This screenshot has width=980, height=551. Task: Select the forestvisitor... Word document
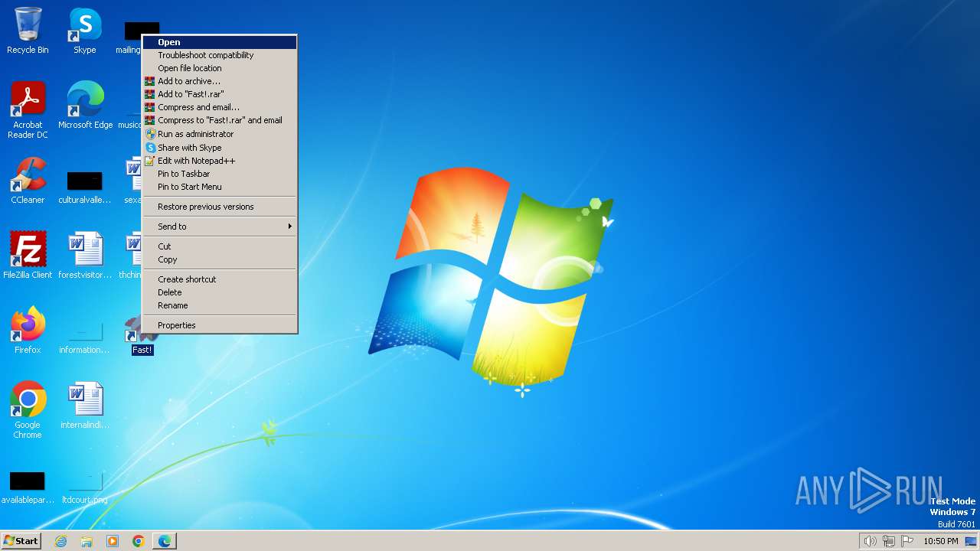85,256
